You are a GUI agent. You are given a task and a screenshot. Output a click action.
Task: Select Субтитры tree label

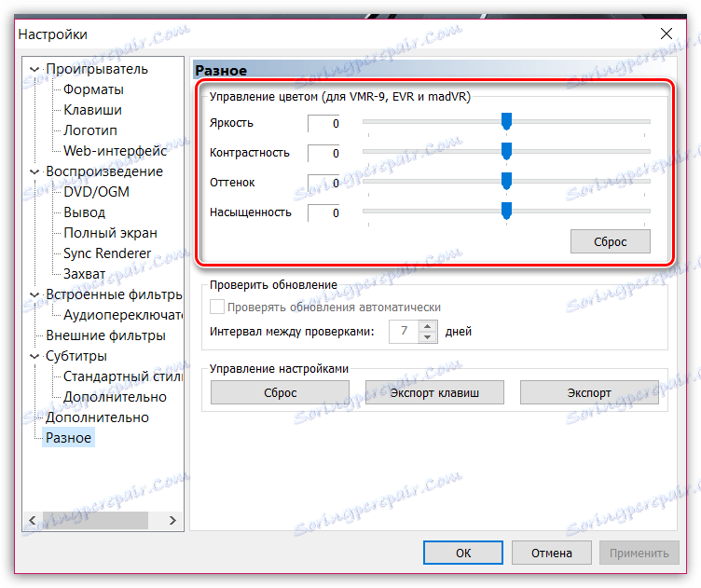(x=76, y=356)
